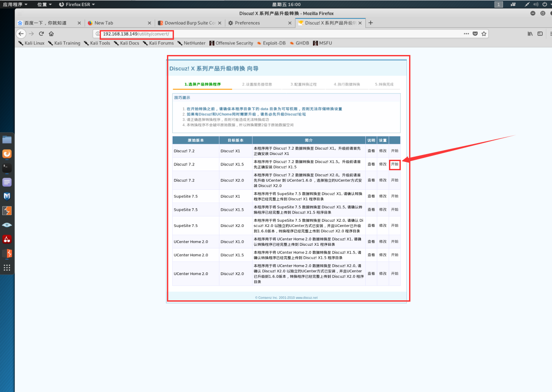Open the first Burp Suite dock icon
The height and width of the screenshot is (392, 552).
(x=7, y=211)
